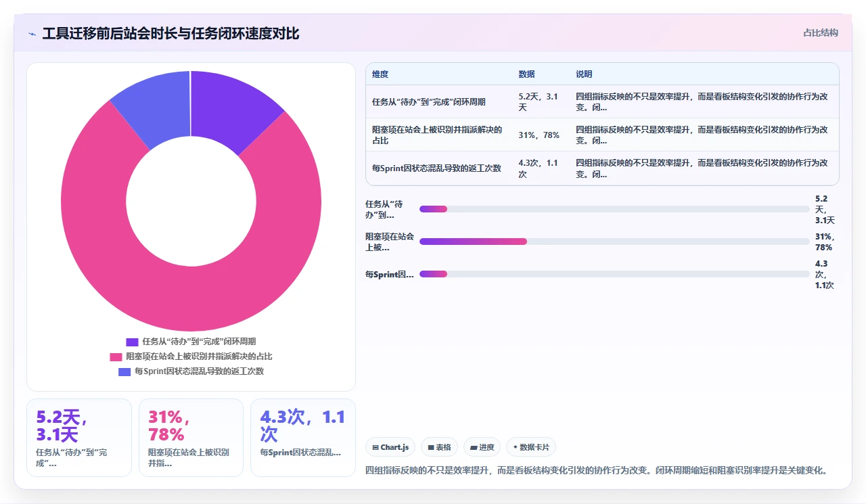
Task: Select the 表格 tag chip
Action: [x=439, y=447]
